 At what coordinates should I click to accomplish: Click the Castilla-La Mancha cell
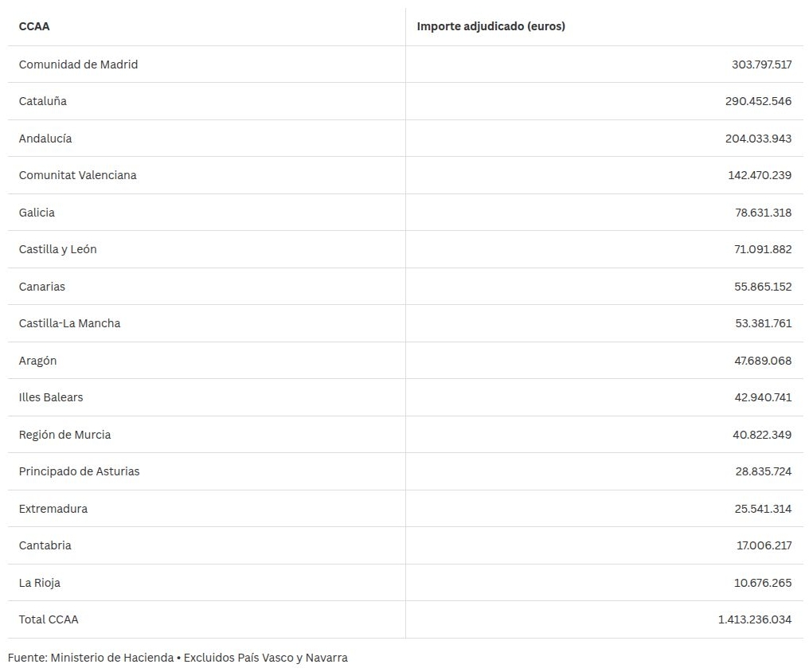[69, 323]
